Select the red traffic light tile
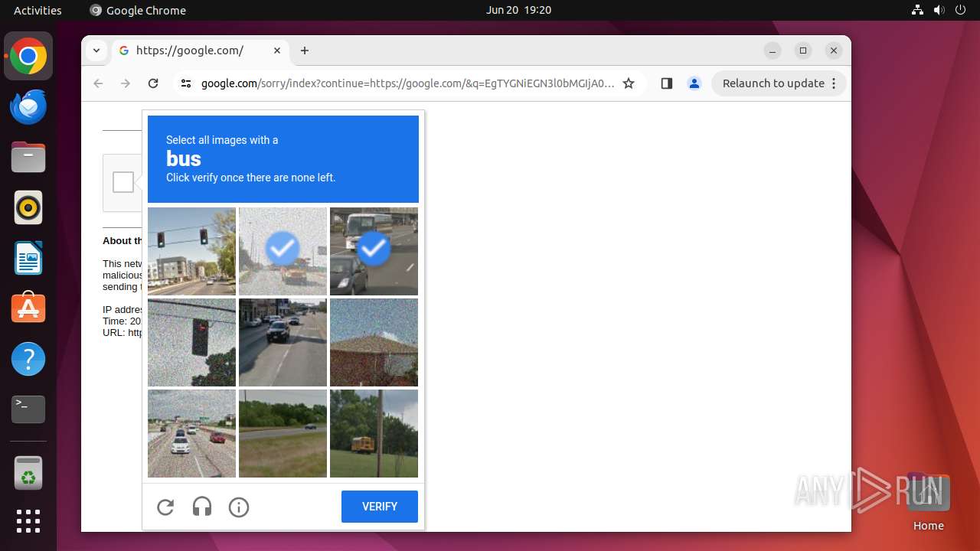This screenshot has width=980, height=551. coord(191,342)
